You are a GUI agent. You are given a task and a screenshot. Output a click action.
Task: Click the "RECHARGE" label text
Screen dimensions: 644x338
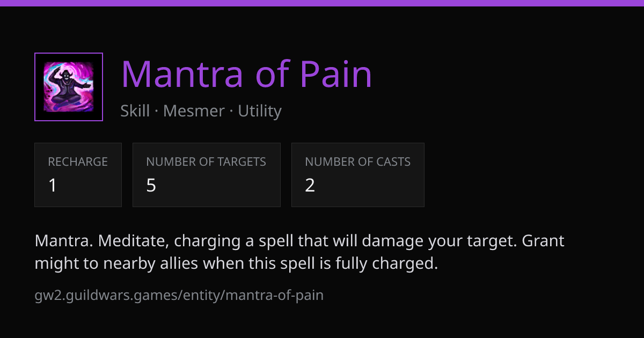[78, 161]
